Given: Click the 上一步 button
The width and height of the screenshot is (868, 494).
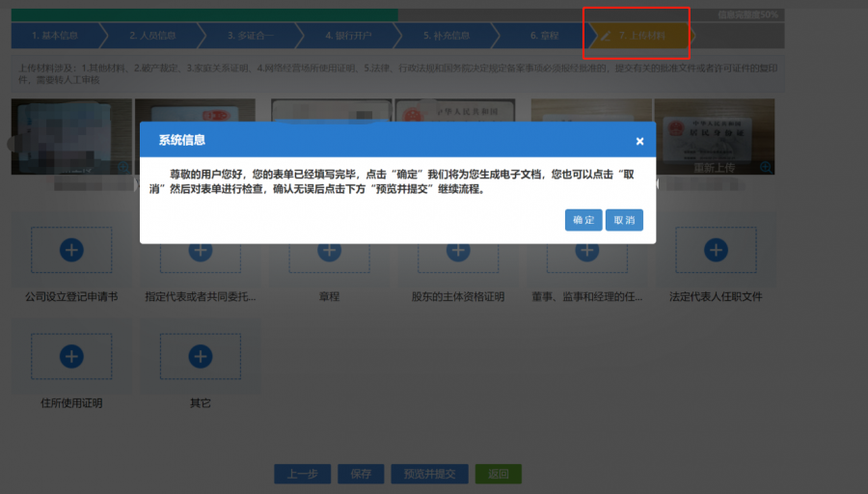Looking at the screenshot, I should (x=302, y=474).
